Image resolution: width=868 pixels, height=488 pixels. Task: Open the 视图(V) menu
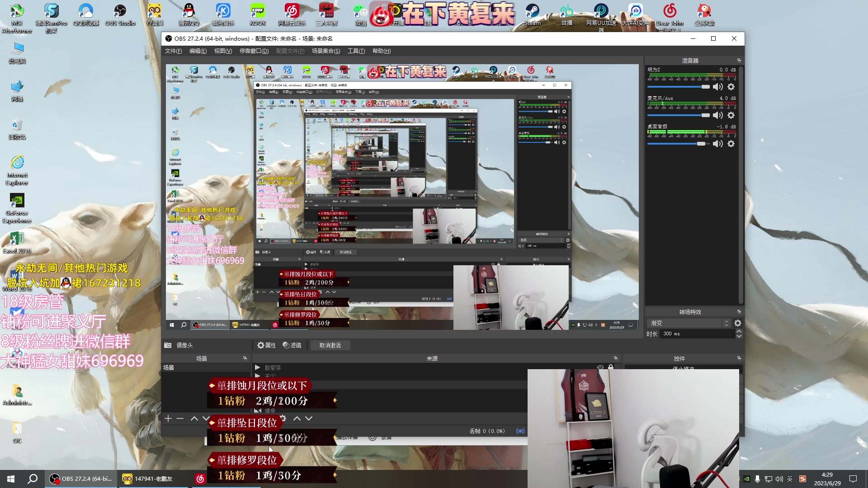point(223,51)
